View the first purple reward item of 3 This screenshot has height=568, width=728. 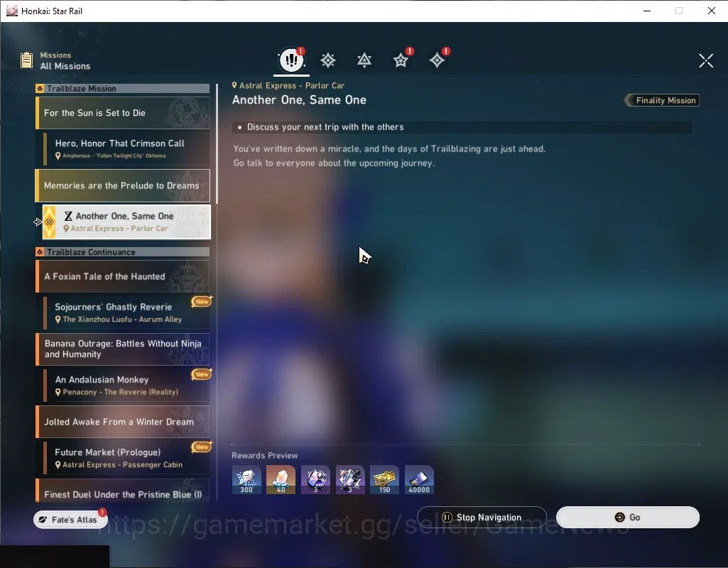pyautogui.click(x=316, y=480)
